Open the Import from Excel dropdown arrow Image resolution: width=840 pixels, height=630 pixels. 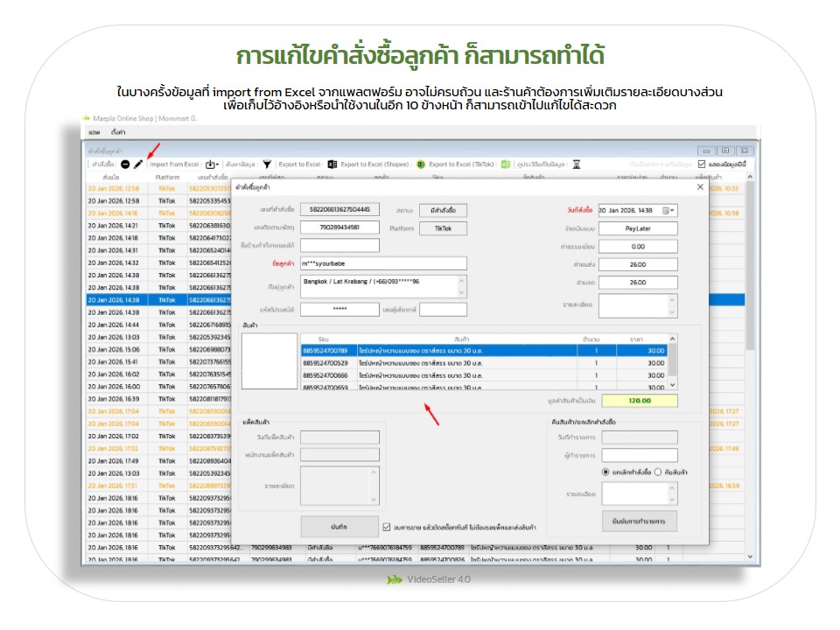coord(217,164)
